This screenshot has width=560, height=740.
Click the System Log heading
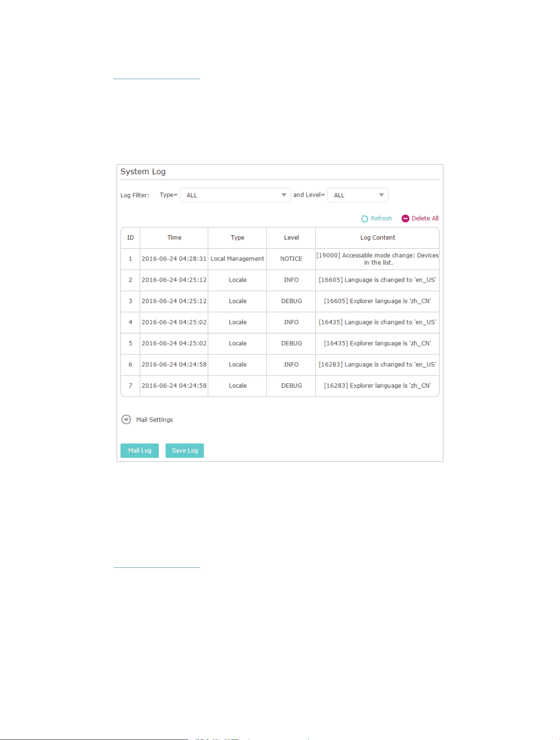click(x=143, y=172)
